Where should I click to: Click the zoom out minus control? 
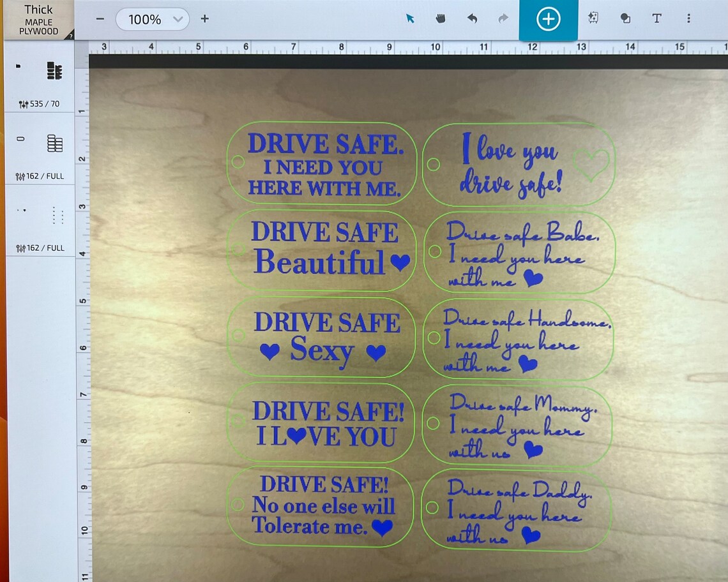click(100, 19)
